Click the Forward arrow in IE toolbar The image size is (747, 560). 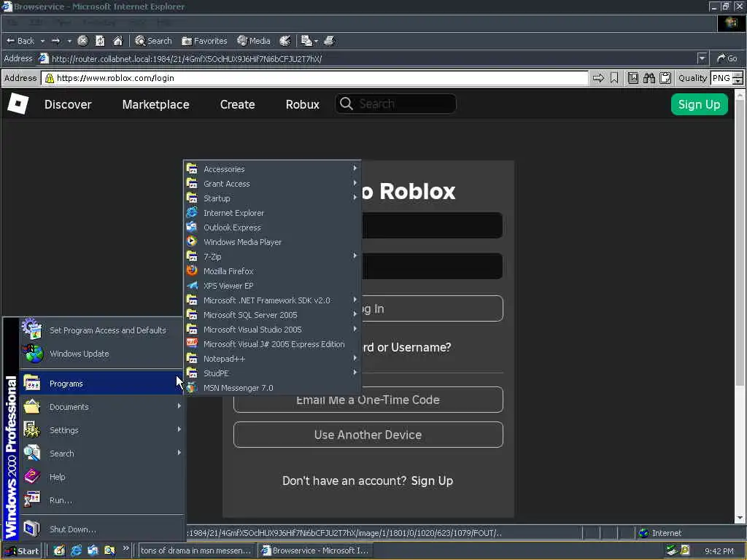coord(55,41)
